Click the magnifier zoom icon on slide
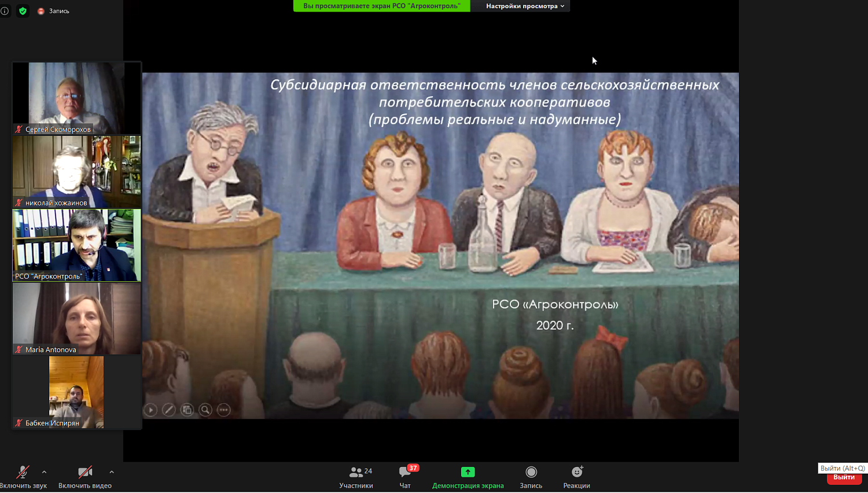 205,410
